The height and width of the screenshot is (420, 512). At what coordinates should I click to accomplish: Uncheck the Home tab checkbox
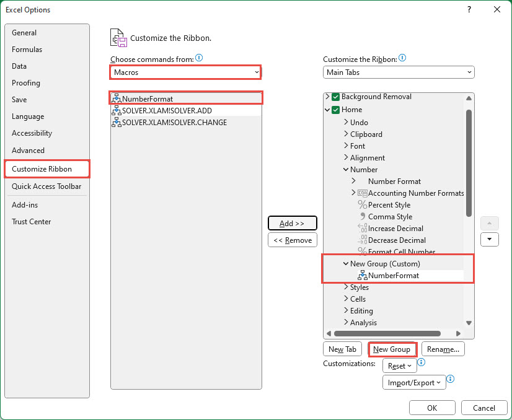(335, 110)
